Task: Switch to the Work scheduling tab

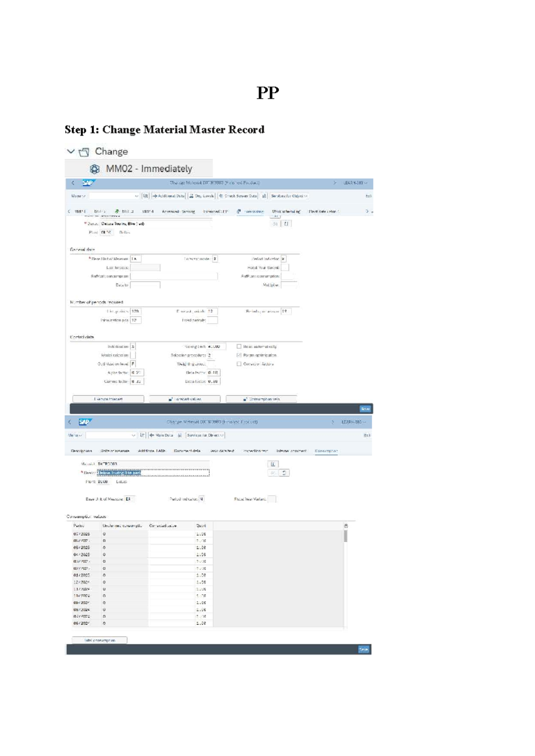Action: click(286, 212)
